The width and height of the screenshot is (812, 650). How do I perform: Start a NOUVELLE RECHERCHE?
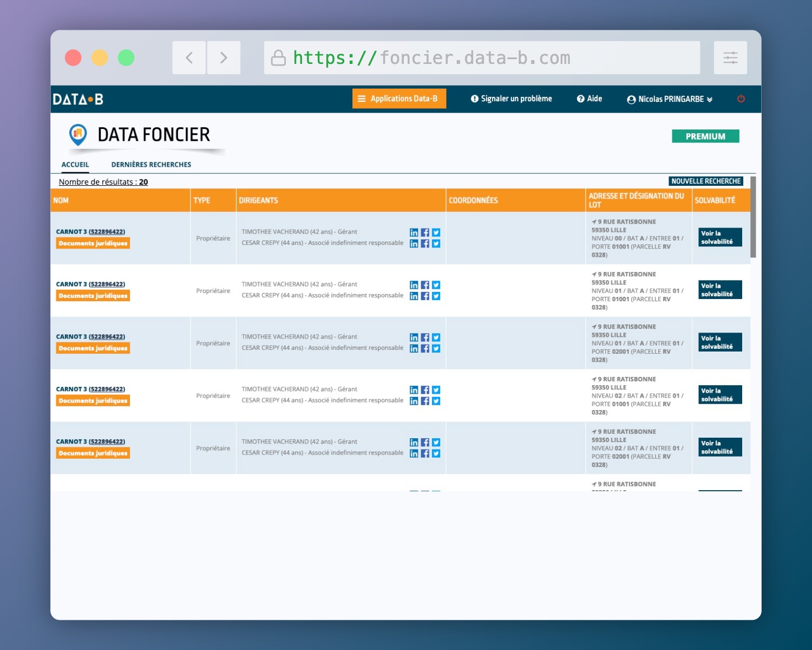[706, 181]
